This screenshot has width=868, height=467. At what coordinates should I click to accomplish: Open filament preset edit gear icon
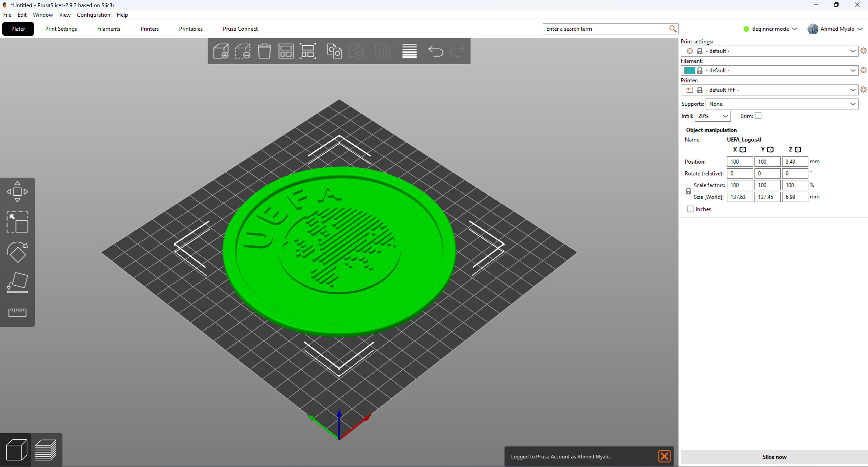click(x=863, y=70)
